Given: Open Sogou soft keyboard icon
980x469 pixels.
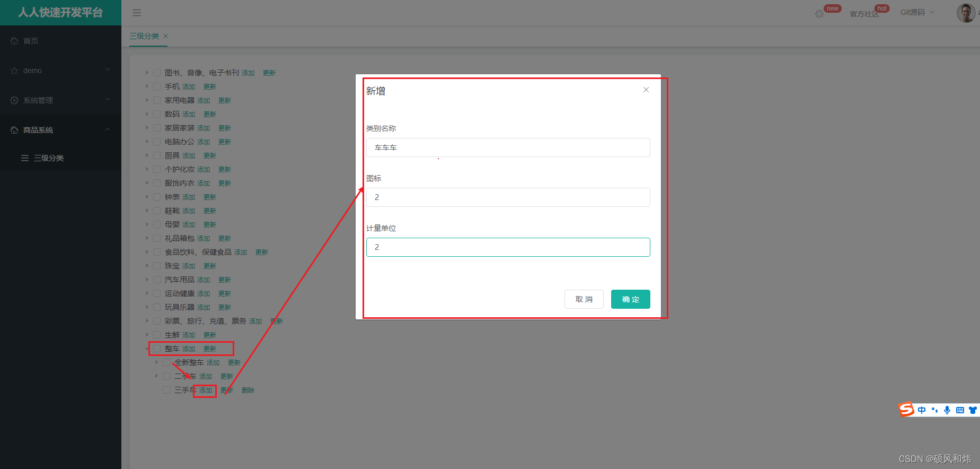Looking at the screenshot, I should tap(960, 410).
